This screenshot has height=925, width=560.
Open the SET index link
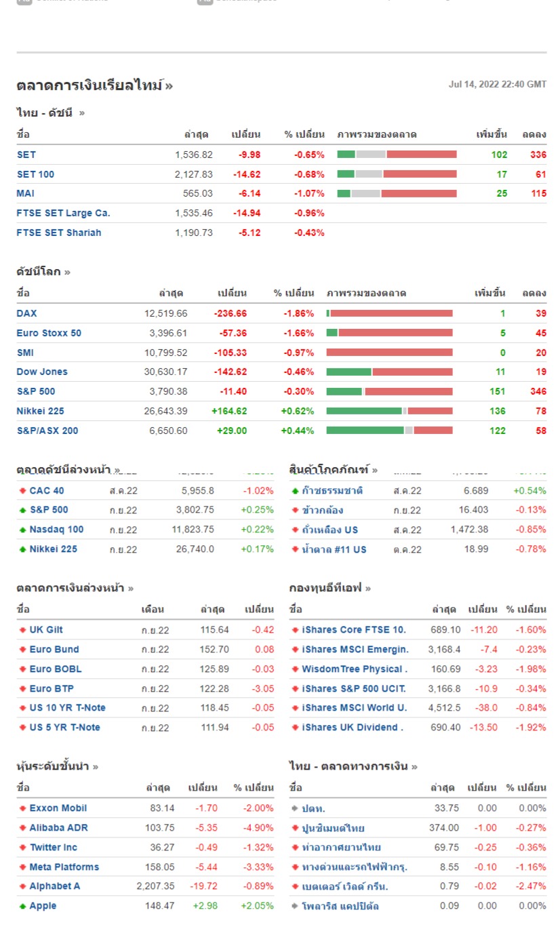click(x=26, y=155)
